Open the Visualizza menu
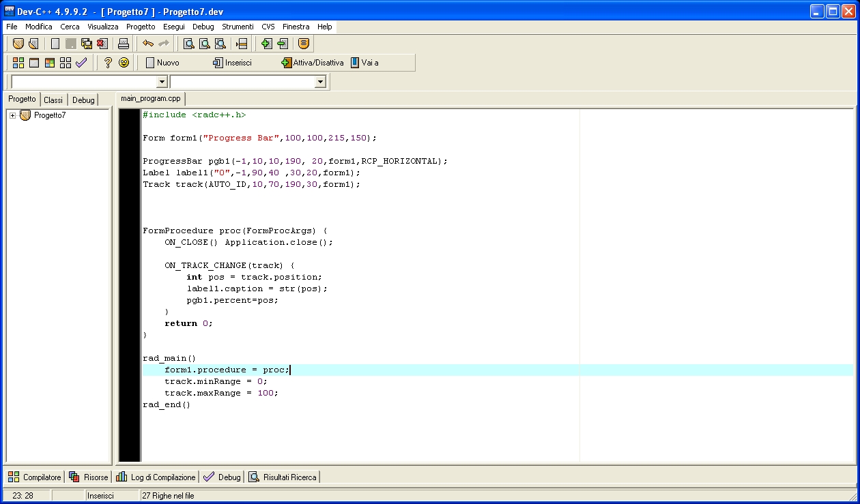The height and width of the screenshot is (504, 860). pyautogui.click(x=103, y=27)
